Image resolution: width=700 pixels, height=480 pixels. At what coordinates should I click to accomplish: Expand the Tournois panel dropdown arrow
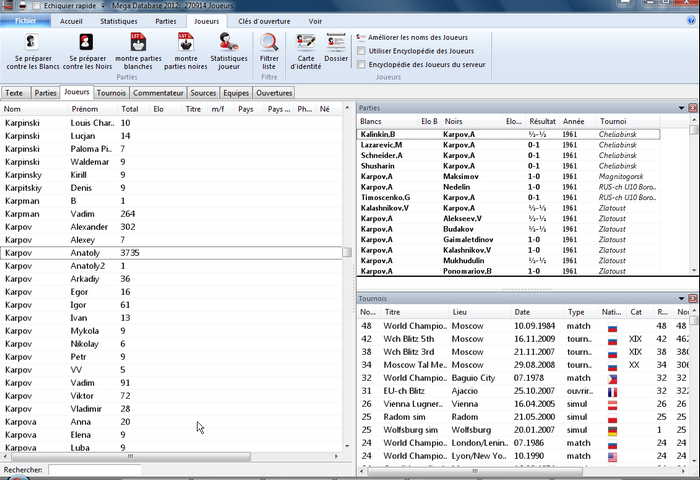click(x=681, y=298)
